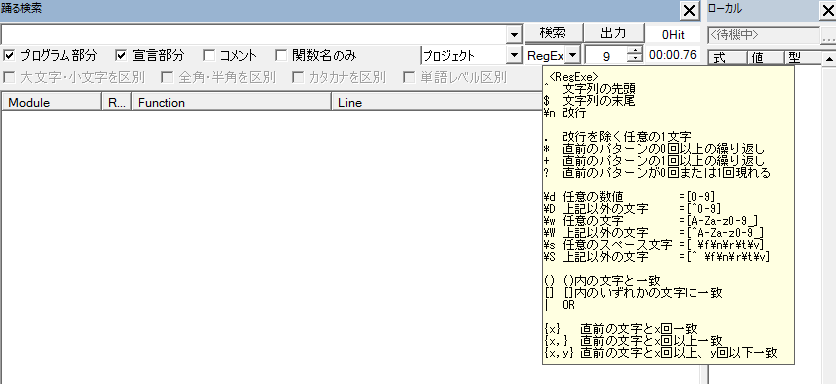Viewport: 836px width, 384px height.
Task: Click the 出力 button
Action: coord(613,33)
